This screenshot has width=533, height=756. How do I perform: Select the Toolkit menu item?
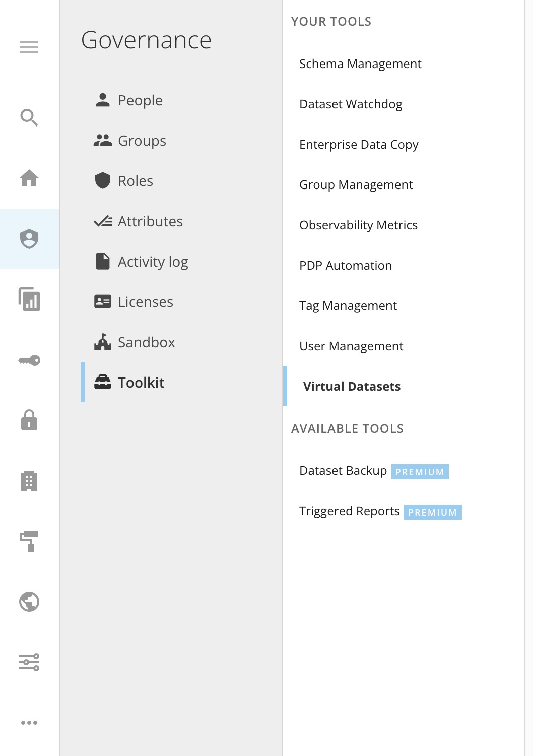tap(141, 383)
